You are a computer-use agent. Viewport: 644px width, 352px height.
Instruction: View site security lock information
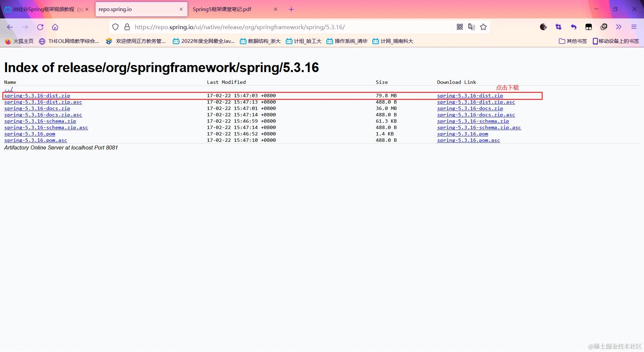127,27
